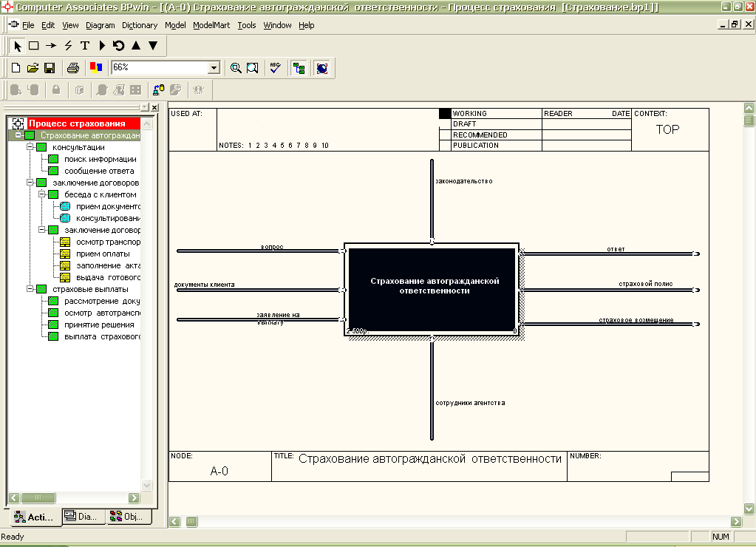Click diagram horizontal scrollbar left arrow

[x=174, y=521]
